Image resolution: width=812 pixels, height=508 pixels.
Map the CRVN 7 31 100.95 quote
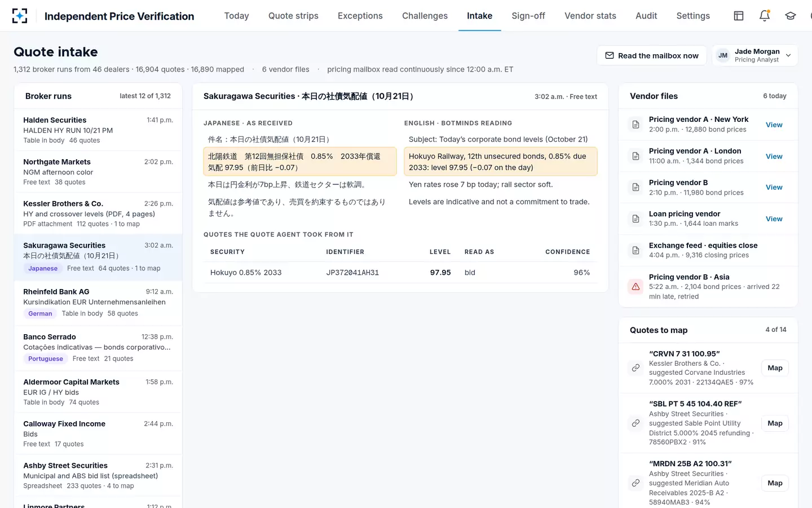[x=775, y=368]
